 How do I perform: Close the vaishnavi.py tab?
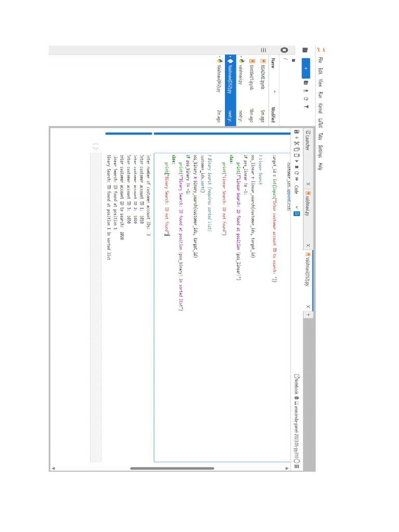(x=308, y=245)
